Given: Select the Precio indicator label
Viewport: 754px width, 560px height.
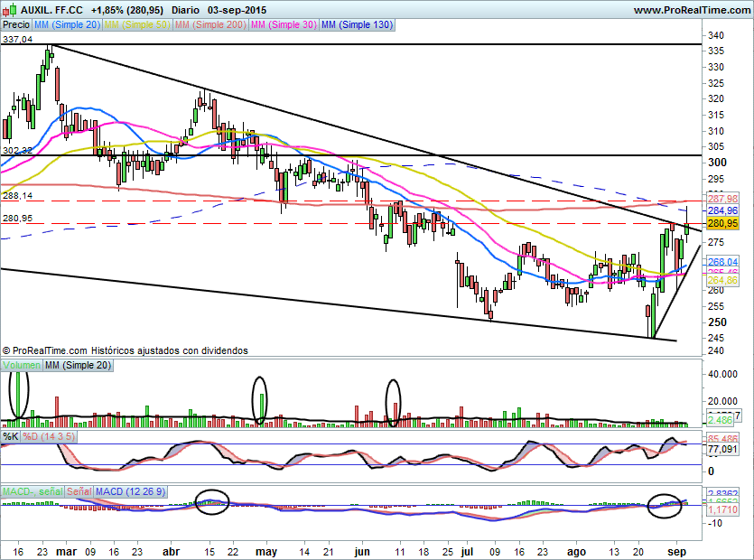Looking at the screenshot, I should [x=16, y=24].
